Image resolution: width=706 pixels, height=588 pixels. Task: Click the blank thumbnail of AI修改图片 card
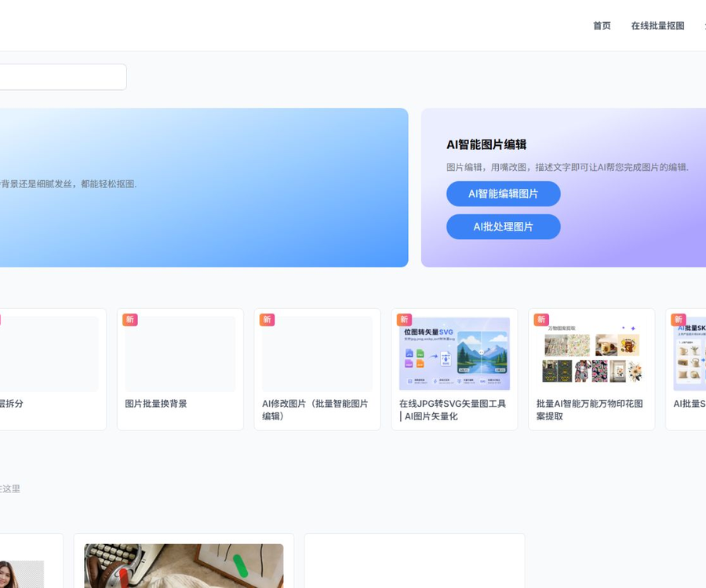point(318,354)
